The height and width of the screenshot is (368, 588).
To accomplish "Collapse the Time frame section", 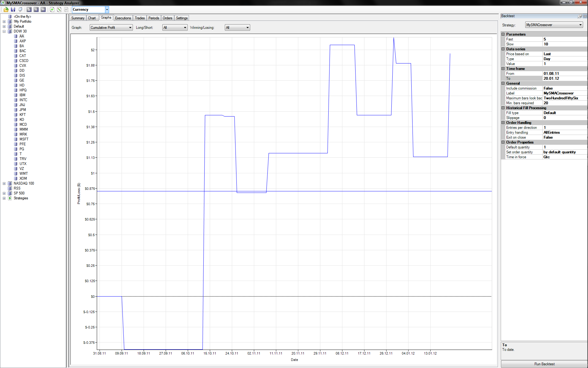I will pyautogui.click(x=503, y=69).
